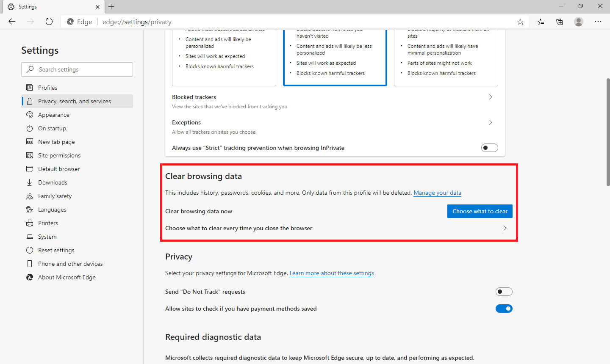Click Choose what to clear button
Screen dimensions: 610x364
point(480,211)
